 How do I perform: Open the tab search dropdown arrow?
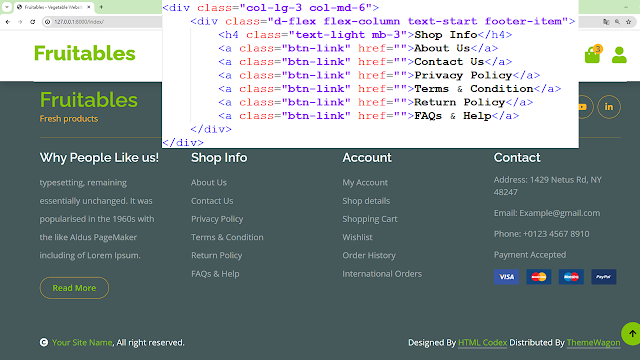(7, 7)
